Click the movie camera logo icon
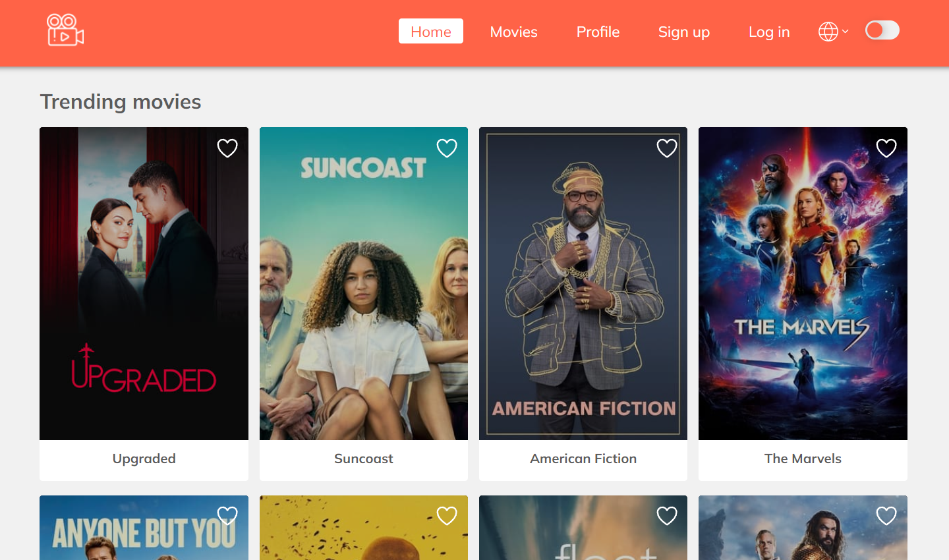The width and height of the screenshot is (949, 560). point(65,30)
